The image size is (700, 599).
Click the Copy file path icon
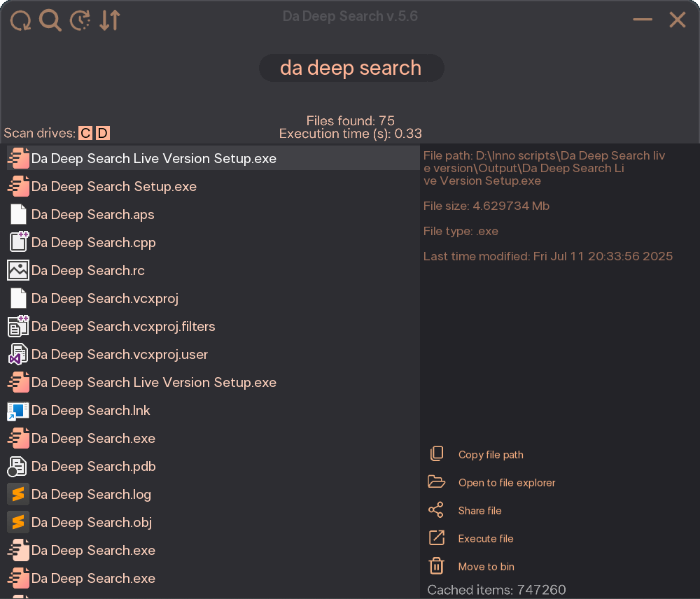(x=436, y=454)
